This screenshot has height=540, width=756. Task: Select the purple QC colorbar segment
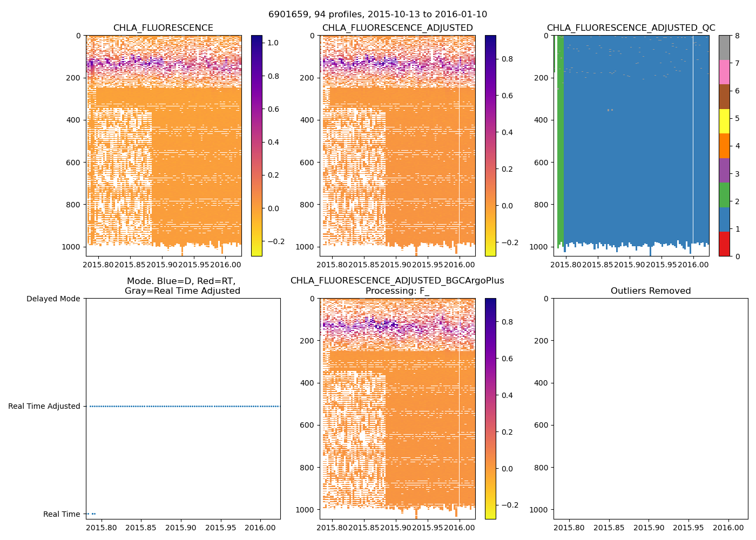[724, 170]
